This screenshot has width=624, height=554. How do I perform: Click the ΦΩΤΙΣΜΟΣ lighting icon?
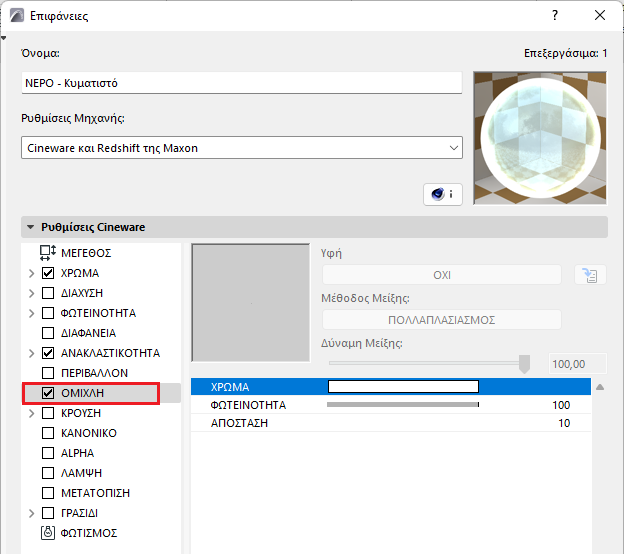48,533
